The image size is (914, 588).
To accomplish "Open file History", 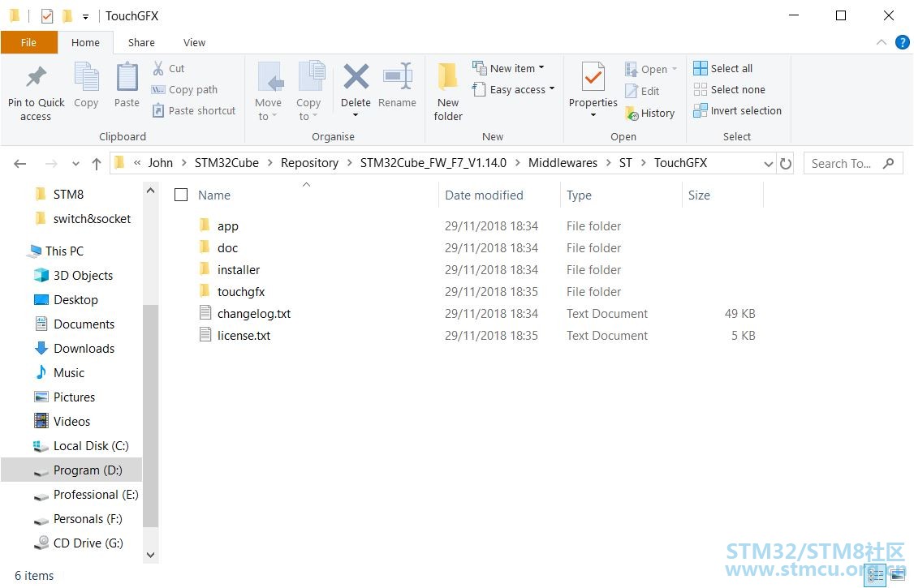I will click(x=650, y=113).
